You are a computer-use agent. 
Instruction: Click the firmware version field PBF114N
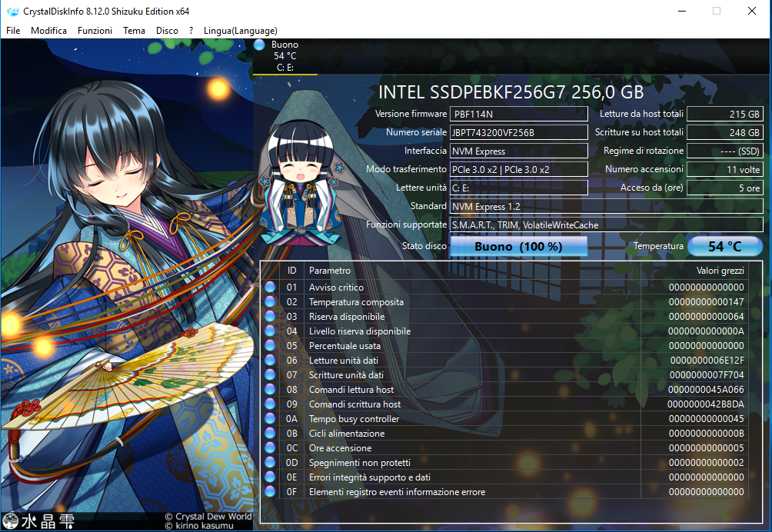click(519, 115)
